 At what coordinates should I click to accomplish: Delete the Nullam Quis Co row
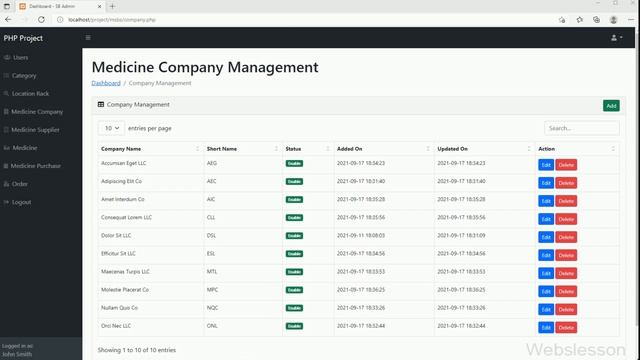point(566,309)
